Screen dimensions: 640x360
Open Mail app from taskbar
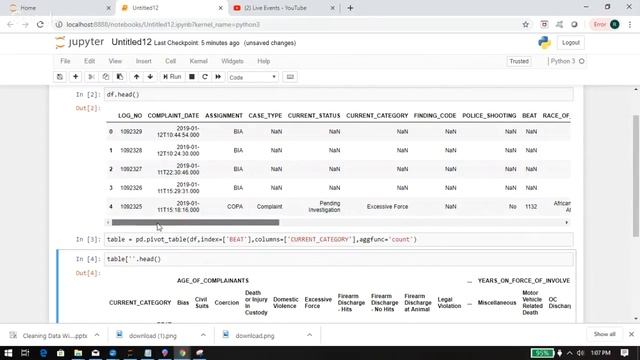[x=96, y=353]
